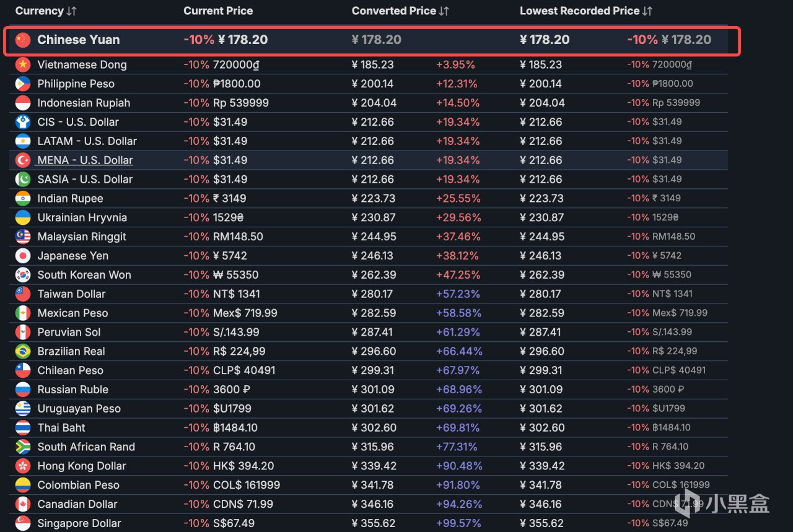Open the Indian Rupee currency entry
Image resolution: width=793 pixels, height=532 pixels.
pyautogui.click(x=70, y=199)
